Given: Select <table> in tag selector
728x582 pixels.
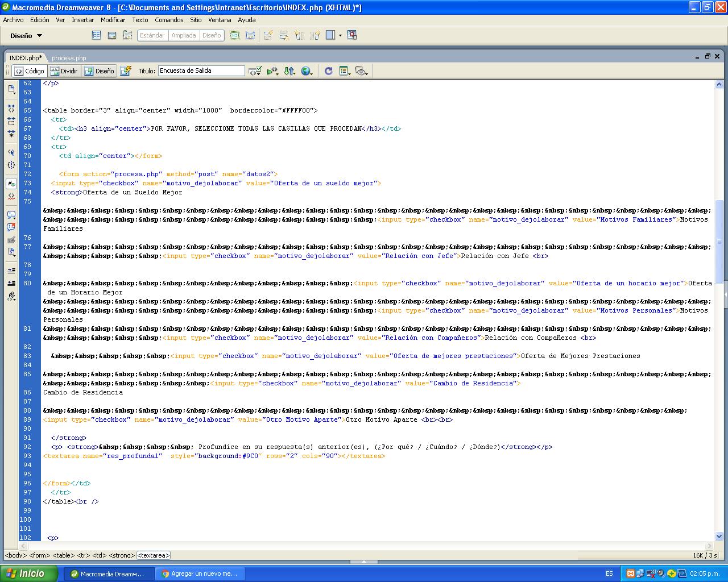Looking at the screenshot, I should click(64, 555).
